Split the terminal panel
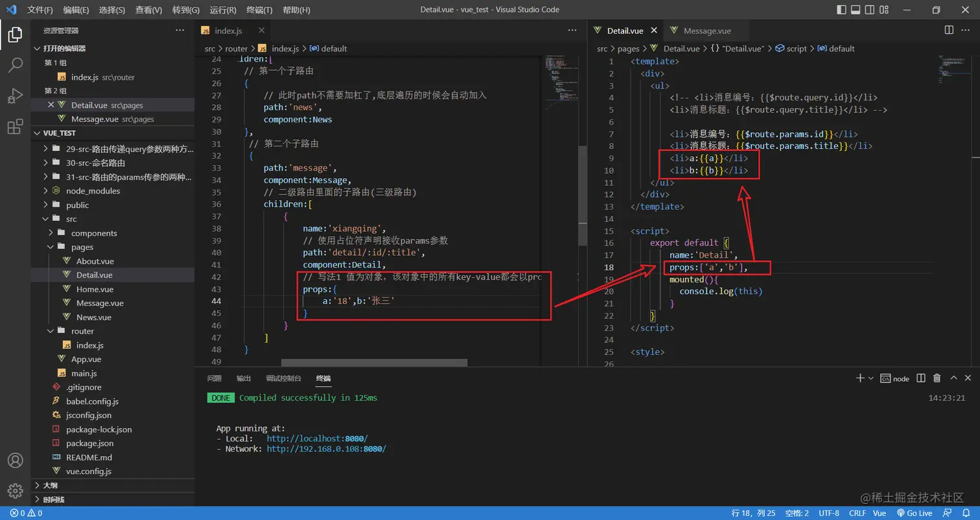The width and height of the screenshot is (980, 520). point(921,378)
